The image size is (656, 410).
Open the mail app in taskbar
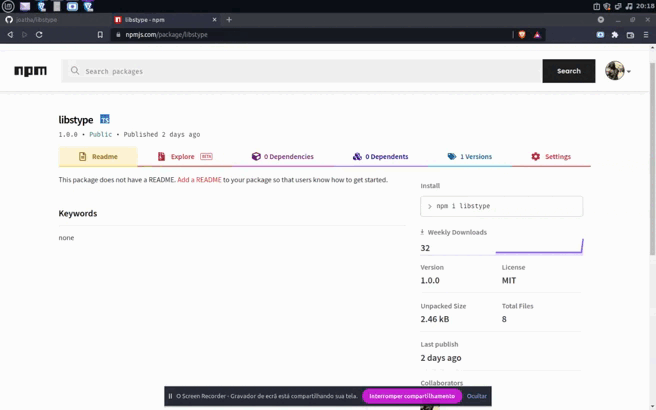tap(25, 6)
